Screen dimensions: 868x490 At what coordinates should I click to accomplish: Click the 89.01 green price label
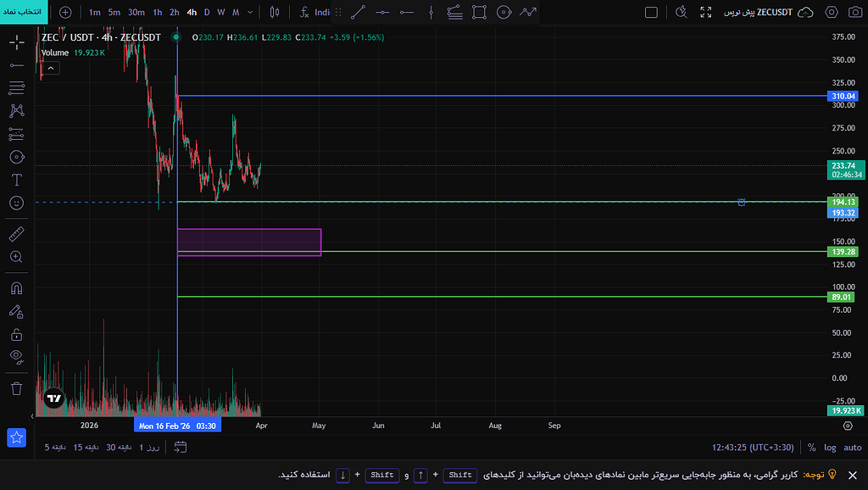840,298
